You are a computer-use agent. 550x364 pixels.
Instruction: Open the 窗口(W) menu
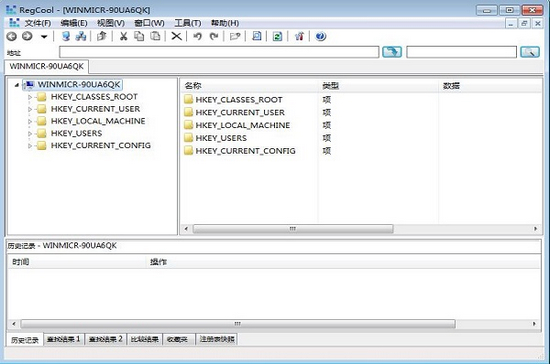coord(149,23)
